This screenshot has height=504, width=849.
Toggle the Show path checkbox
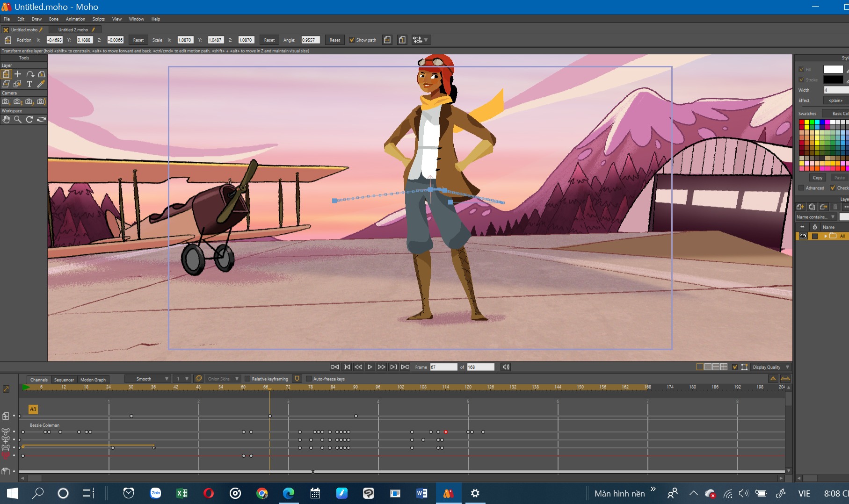coord(352,40)
